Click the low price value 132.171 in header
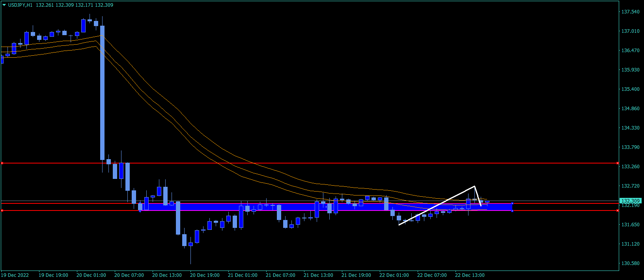Screen dimensions: 644x280 click(x=84, y=5)
